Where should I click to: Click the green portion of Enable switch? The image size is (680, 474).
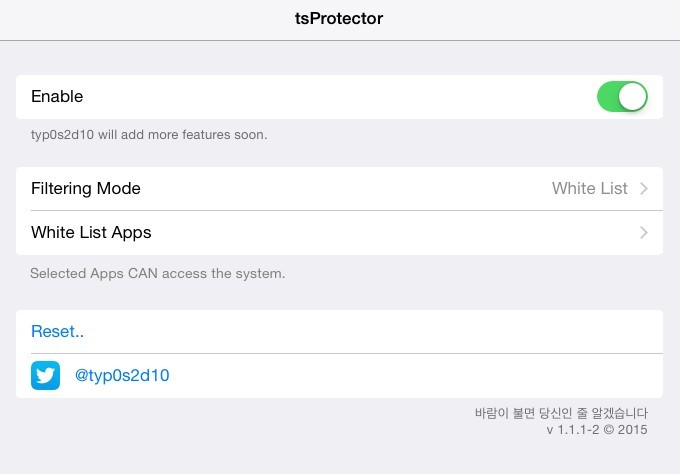(607, 97)
